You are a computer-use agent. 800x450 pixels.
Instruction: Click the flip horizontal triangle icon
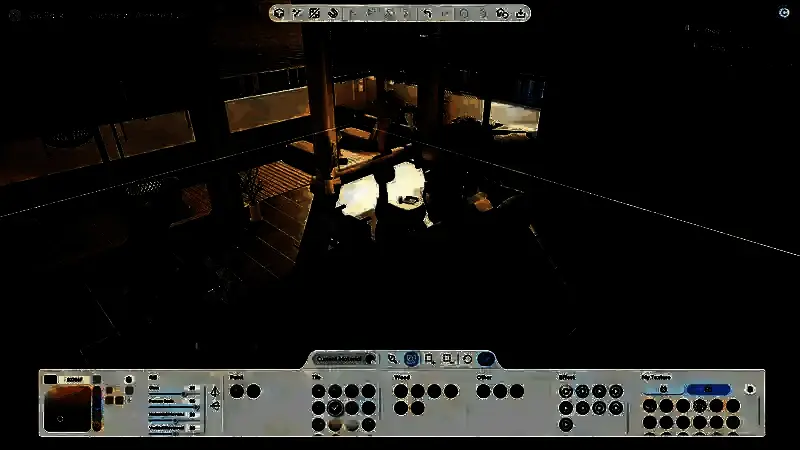pyautogui.click(x=214, y=391)
